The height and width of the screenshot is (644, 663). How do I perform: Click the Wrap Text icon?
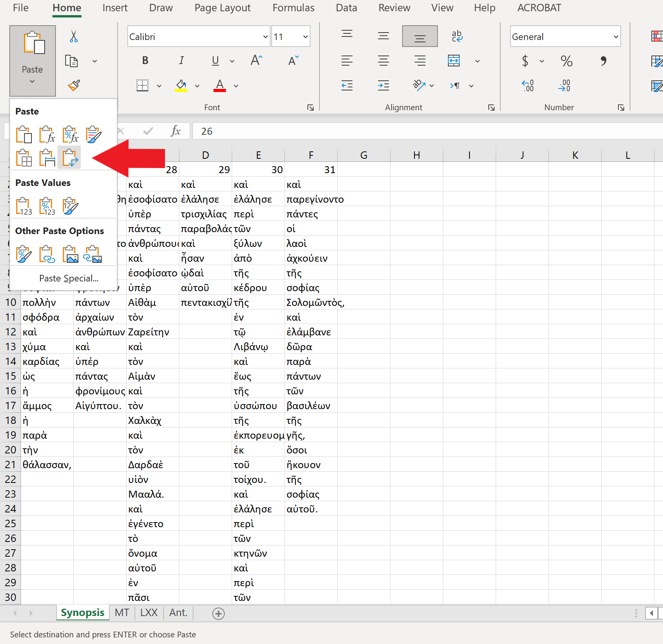(x=457, y=36)
